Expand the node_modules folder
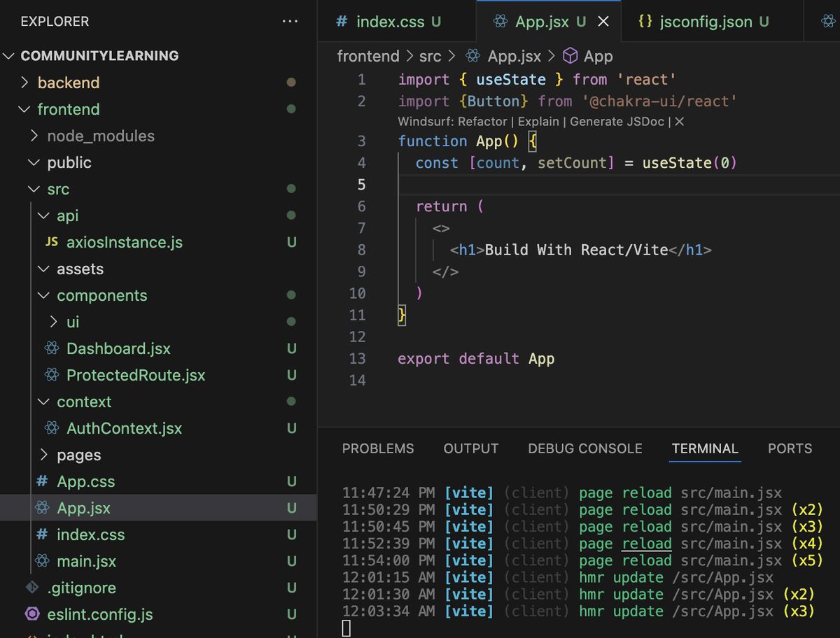 click(34, 136)
